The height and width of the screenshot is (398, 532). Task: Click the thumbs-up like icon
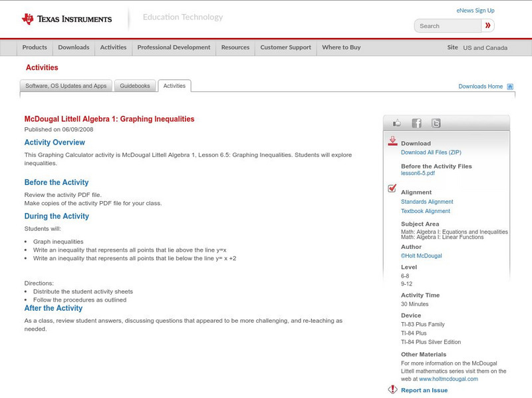[397, 123]
